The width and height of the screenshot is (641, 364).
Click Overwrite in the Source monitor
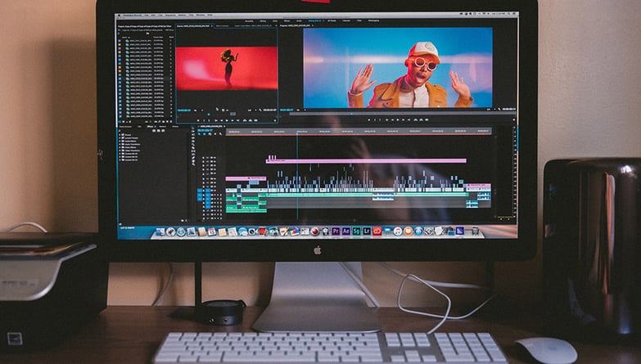(x=251, y=120)
